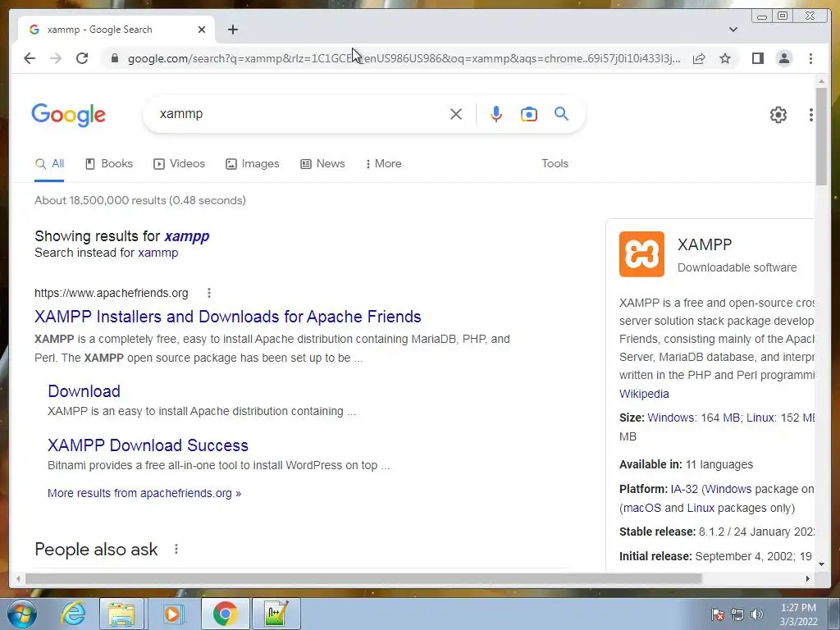
Task: Open network status tray icon
Action: click(737, 614)
